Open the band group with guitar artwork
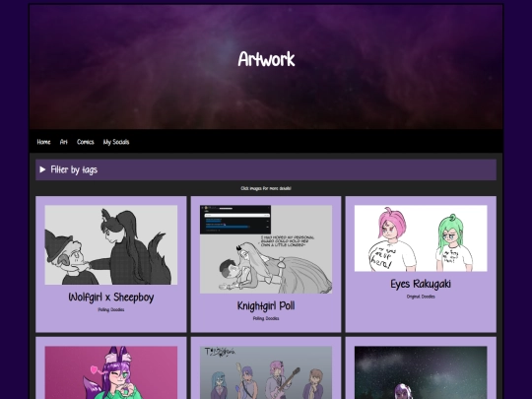This screenshot has height=399, width=532. (x=266, y=372)
